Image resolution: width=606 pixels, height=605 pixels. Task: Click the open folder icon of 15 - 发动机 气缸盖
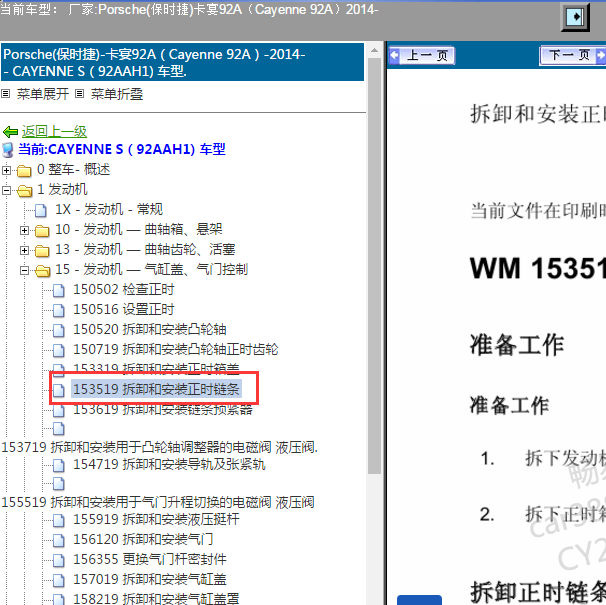click(43, 271)
